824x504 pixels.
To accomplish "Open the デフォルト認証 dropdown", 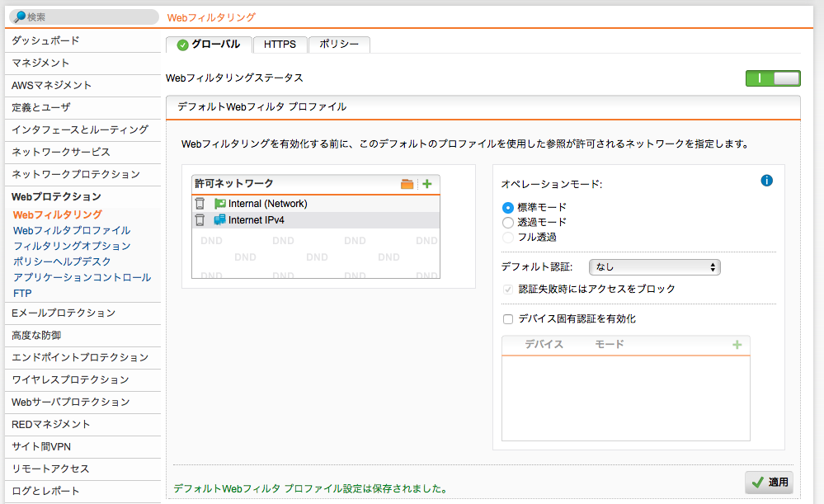I will [655, 267].
